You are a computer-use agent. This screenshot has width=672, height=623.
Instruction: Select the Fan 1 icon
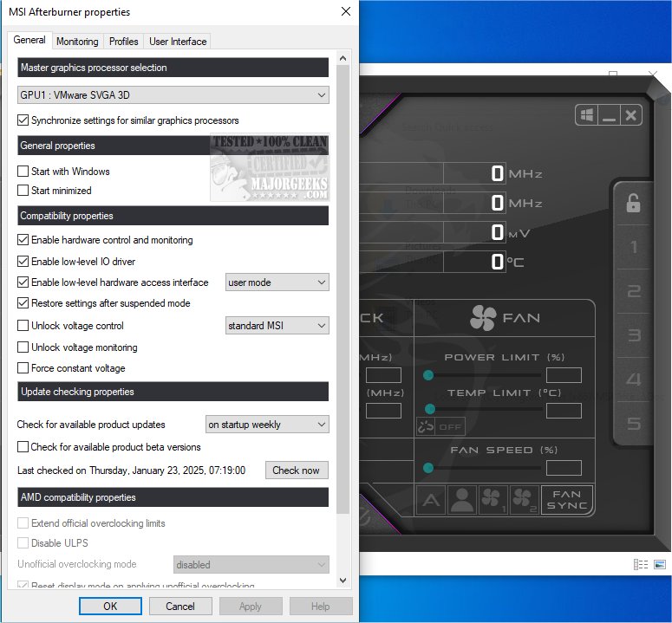pyautogui.click(x=493, y=500)
